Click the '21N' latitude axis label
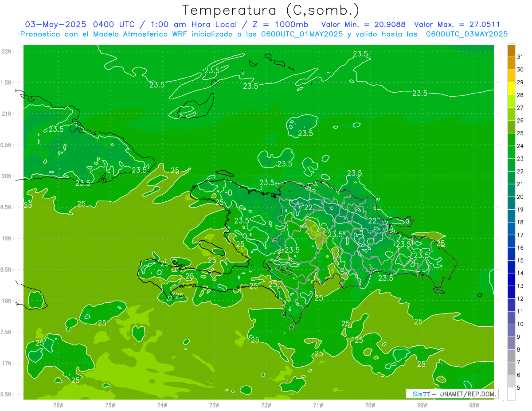This screenshot has width=532, height=411. [7, 114]
